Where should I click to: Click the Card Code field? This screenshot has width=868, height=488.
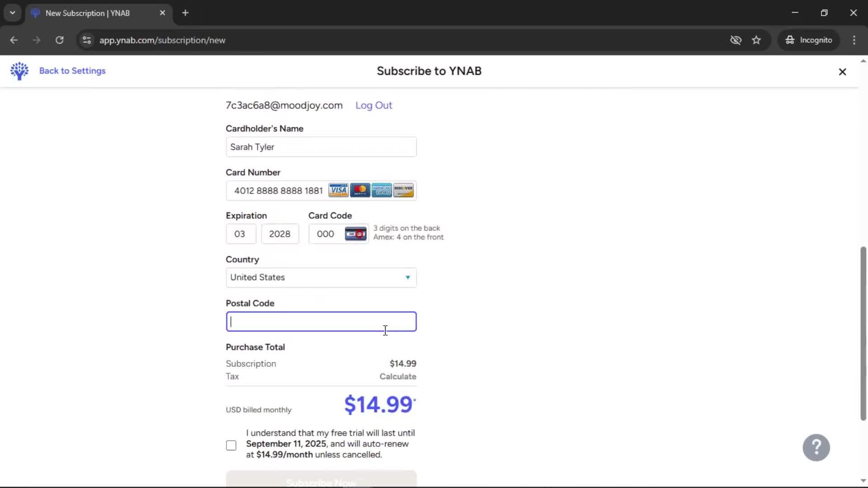point(339,234)
